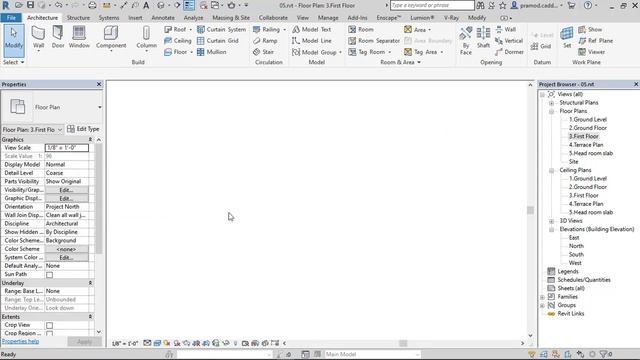Collapse the Underlay properties section
The height and width of the screenshot is (360, 640).
coord(90,283)
